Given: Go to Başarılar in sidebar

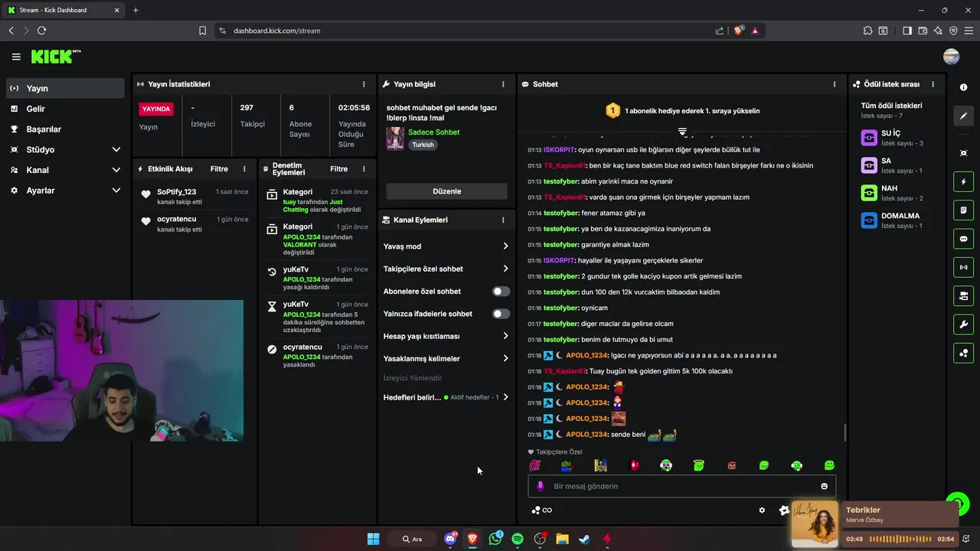Looking at the screenshot, I should coord(65,129).
